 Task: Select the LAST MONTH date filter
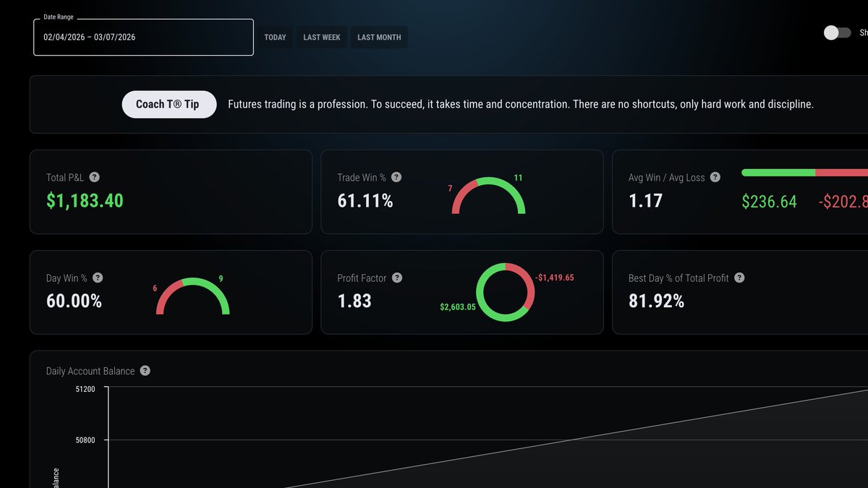(x=378, y=37)
